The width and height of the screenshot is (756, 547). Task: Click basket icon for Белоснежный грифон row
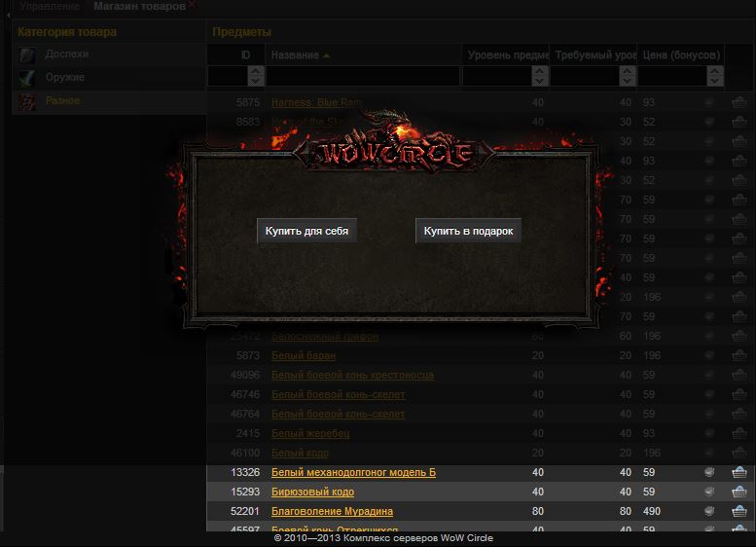point(739,336)
